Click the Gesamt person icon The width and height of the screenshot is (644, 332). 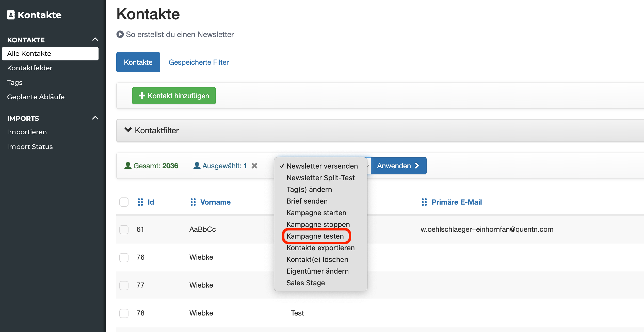click(x=128, y=165)
